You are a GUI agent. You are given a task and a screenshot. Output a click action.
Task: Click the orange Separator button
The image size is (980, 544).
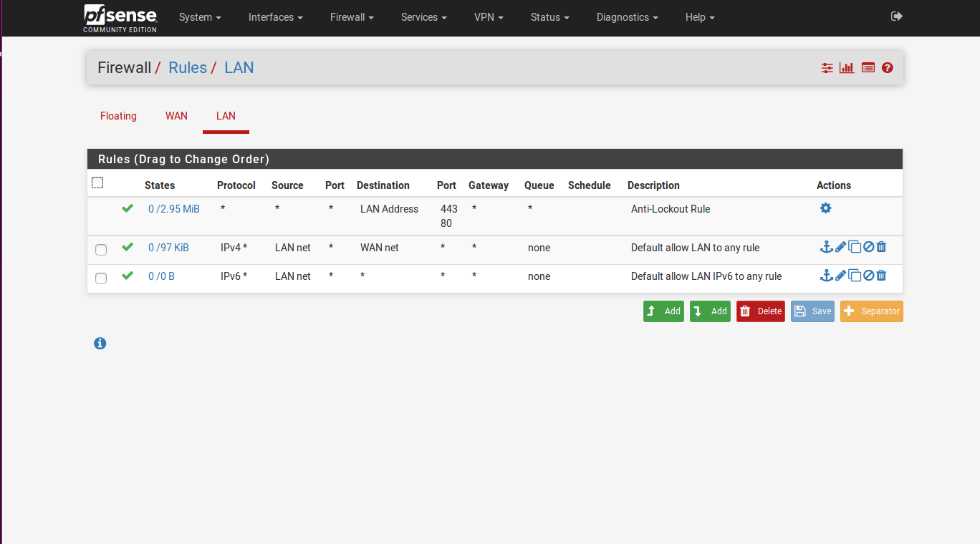click(x=871, y=311)
